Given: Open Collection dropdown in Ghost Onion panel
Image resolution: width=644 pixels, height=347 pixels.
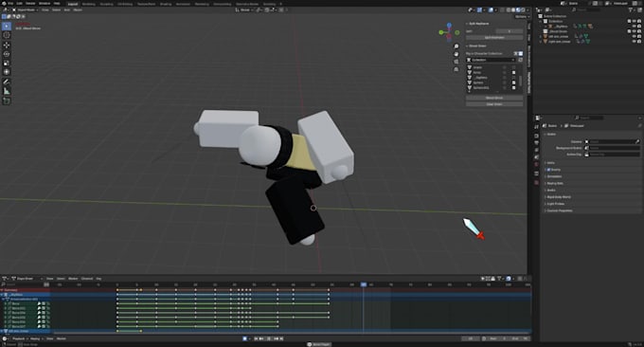Looking at the screenshot, I should [x=491, y=60].
